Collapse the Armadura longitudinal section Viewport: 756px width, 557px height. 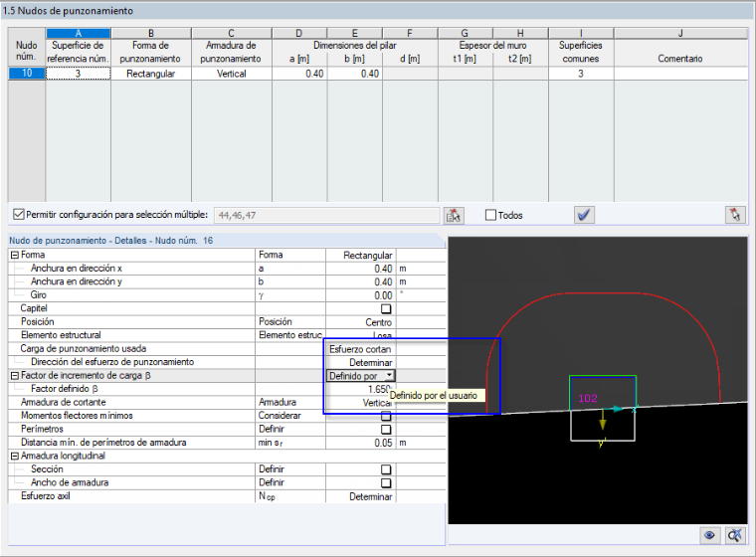[15, 457]
